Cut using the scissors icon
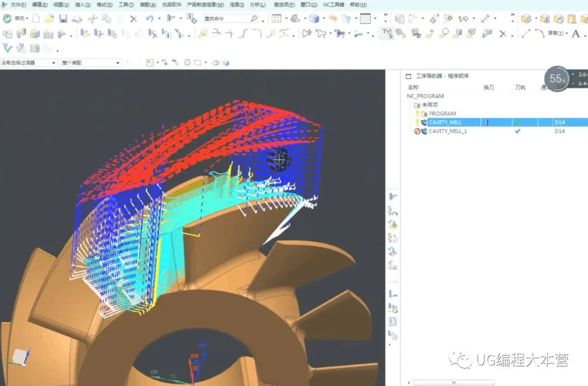The height and width of the screenshot is (386, 588). [92, 19]
